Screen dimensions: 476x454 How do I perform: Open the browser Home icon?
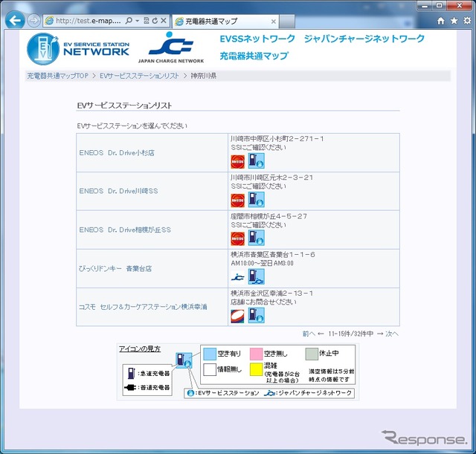pyautogui.click(x=441, y=21)
